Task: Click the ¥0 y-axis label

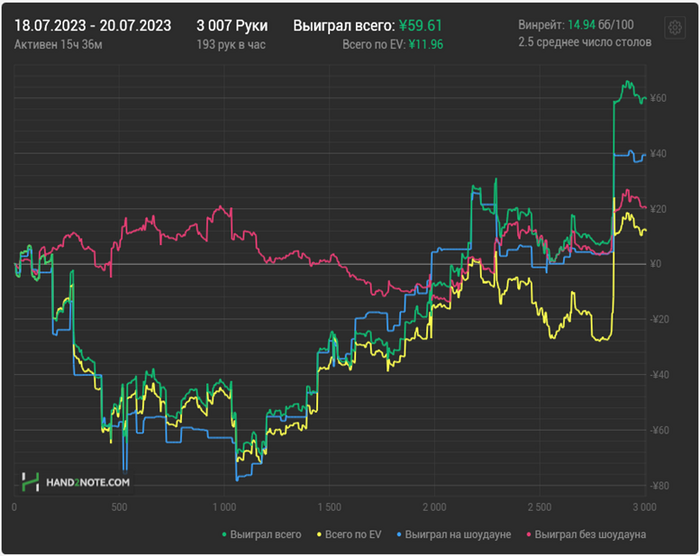Action: 655,264
